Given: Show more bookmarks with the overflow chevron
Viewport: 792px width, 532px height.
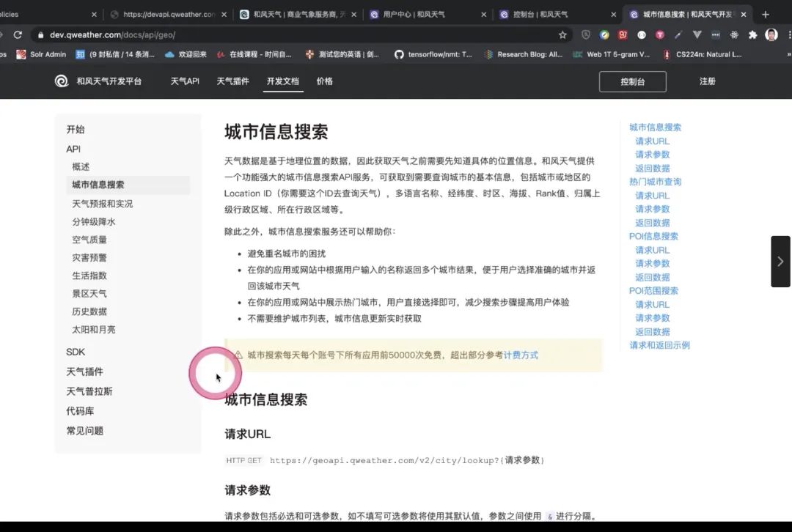Looking at the screenshot, I should [x=788, y=54].
